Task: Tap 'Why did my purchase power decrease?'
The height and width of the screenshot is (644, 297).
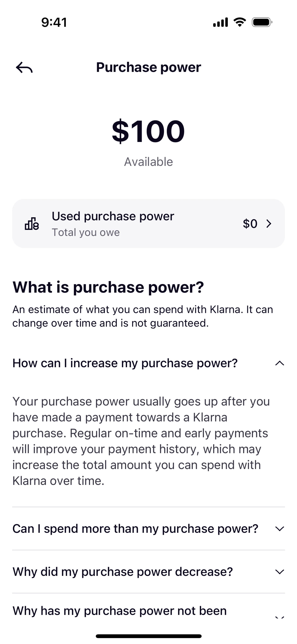Action: click(123, 572)
